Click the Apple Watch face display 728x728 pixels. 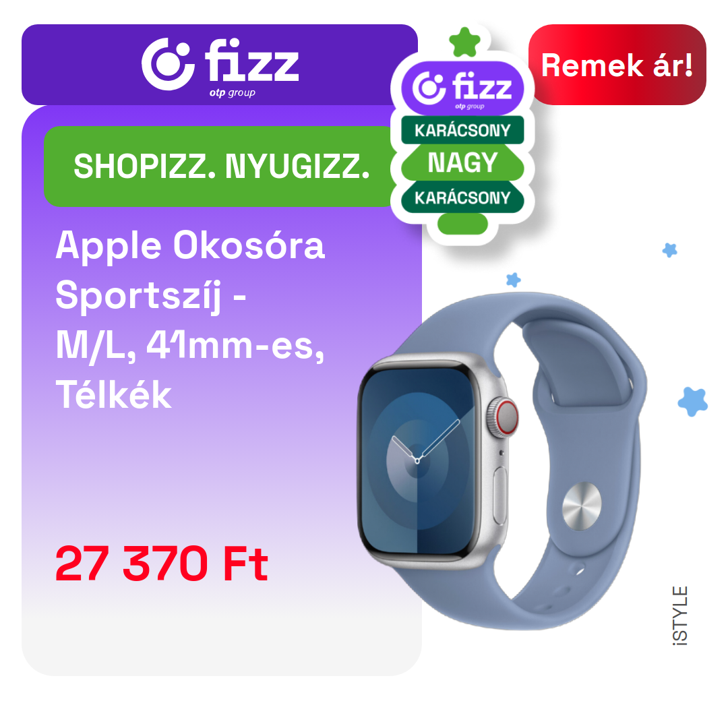point(418,460)
